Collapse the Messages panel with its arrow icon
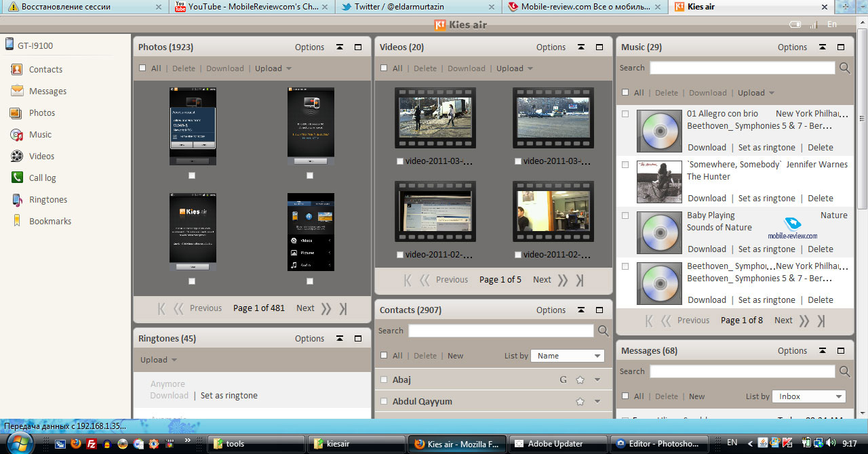Viewport: 868px width, 454px height. pyautogui.click(x=823, y=351)
